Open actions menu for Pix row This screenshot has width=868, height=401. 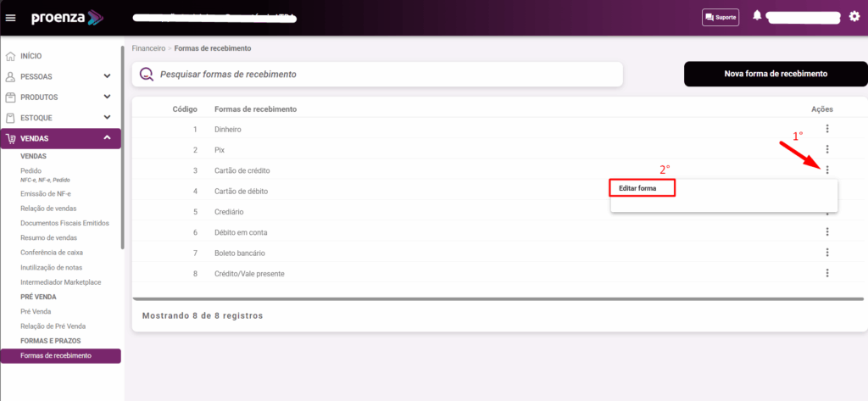826,149
